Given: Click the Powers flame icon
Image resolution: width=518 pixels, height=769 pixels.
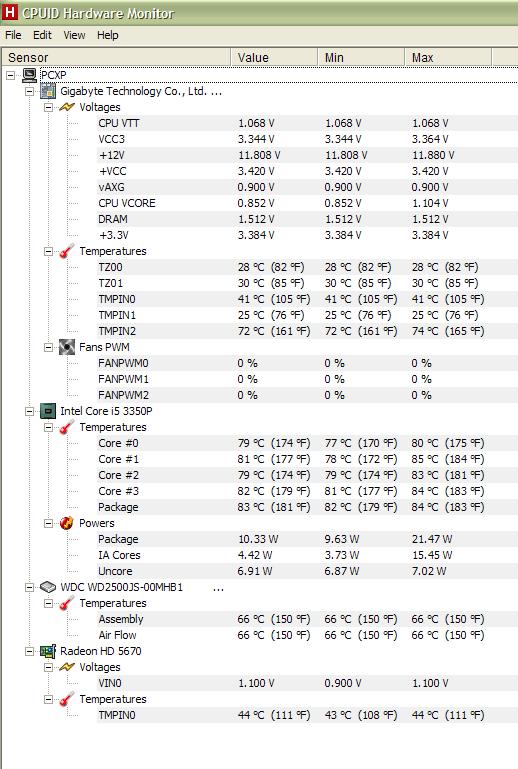Looking at the screenshot, I should (x=67, y=523).
